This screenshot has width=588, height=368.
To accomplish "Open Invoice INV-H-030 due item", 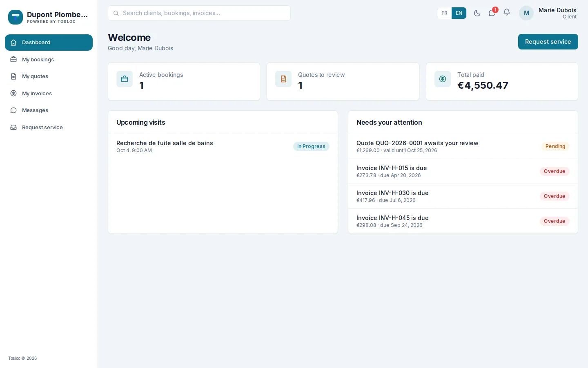I will pos(463,196).
